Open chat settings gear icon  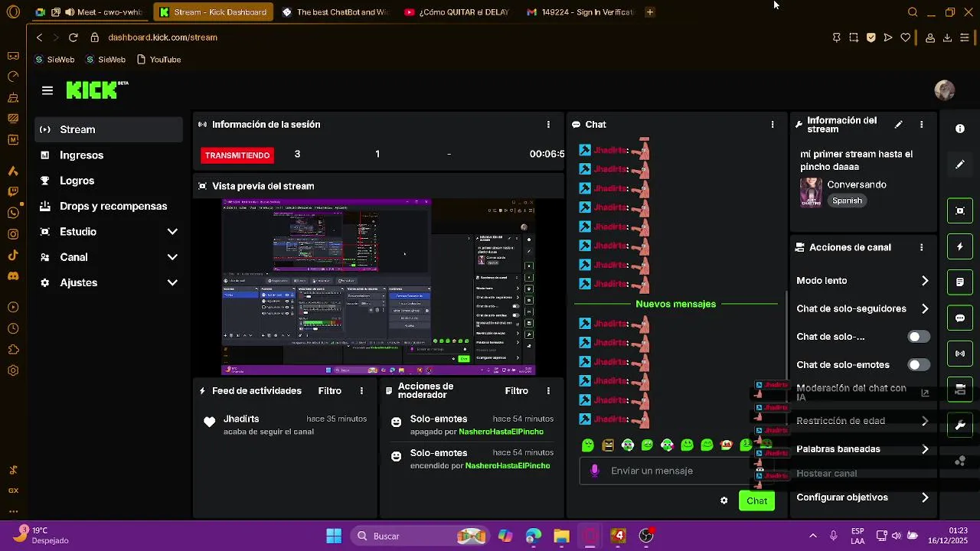[724, 500]
